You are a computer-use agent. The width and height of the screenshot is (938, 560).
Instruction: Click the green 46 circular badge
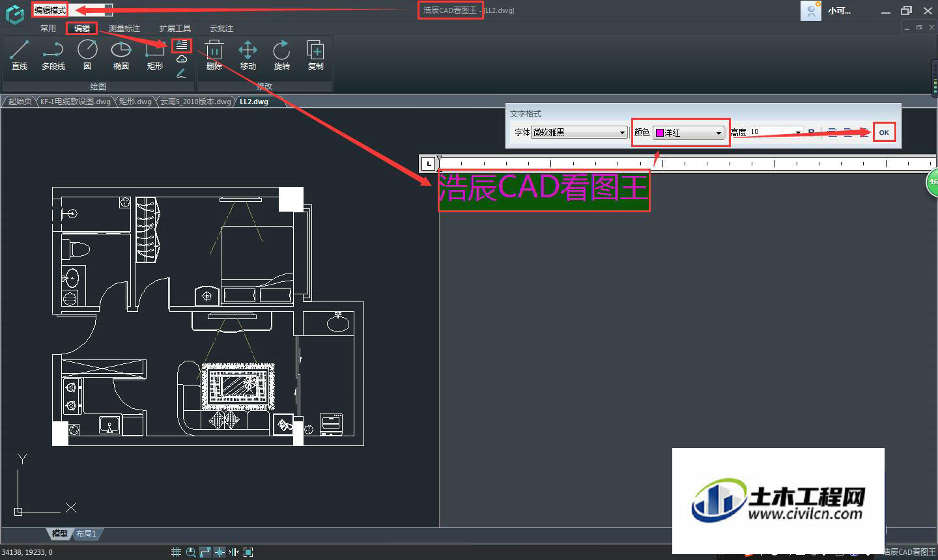933,182
